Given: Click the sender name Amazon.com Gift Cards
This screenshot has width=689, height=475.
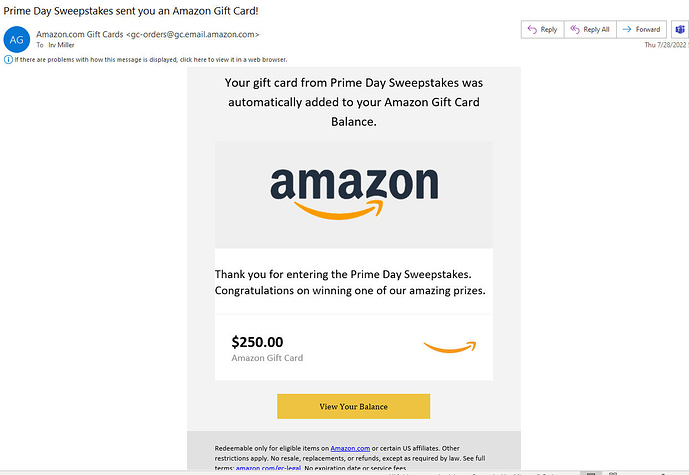Looking at the screenshot, I should pyautogui.click(x=80, y=34).
